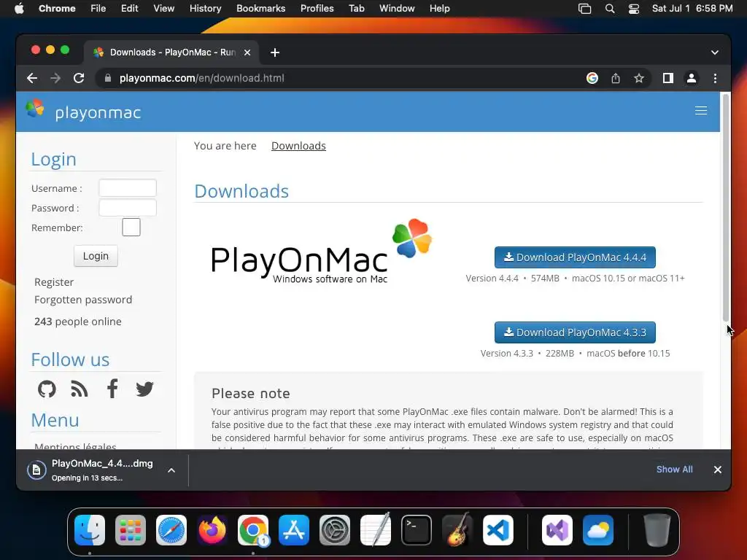Open Chrome three-dot menu
747x560 pixels.
(x=715, y=78)
